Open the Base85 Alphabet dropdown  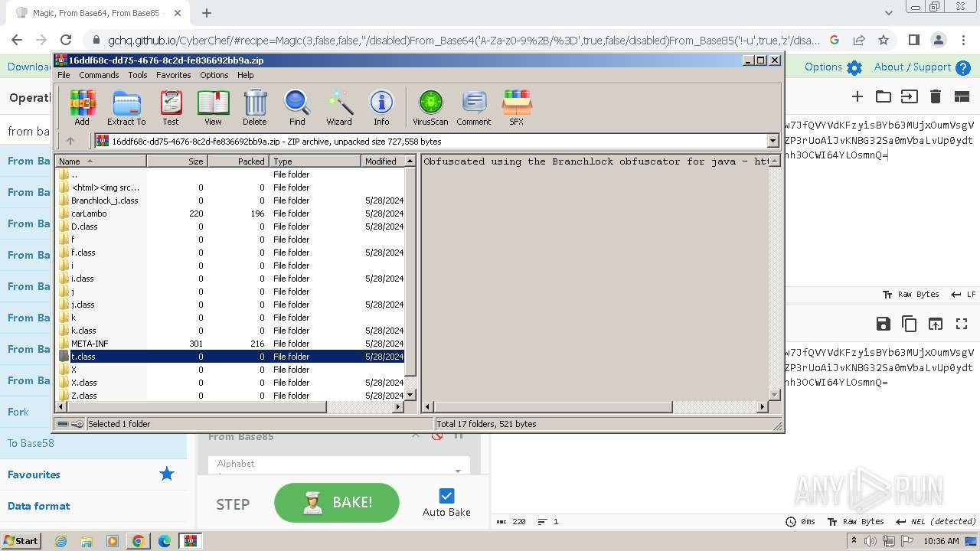click(339, 468)
